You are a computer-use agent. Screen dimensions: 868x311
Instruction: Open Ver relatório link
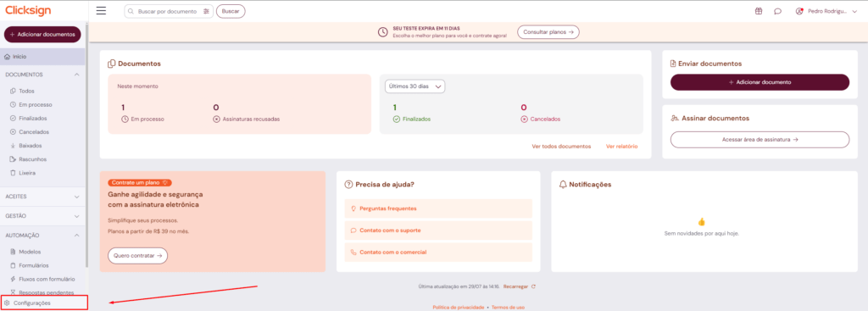[x=621, y=147]
